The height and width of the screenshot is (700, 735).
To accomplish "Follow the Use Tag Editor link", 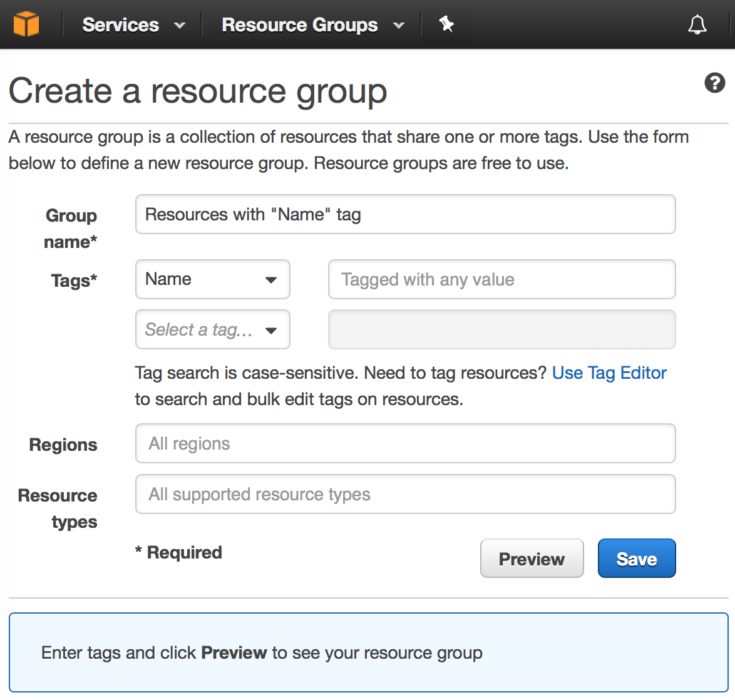I will [x=609, y=373].
